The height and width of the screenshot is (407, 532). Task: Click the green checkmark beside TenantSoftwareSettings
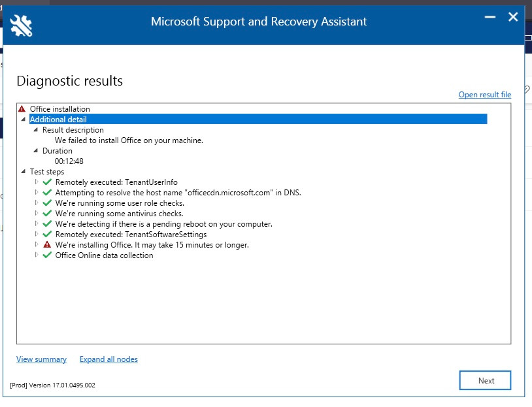click(x=47, y=235)
